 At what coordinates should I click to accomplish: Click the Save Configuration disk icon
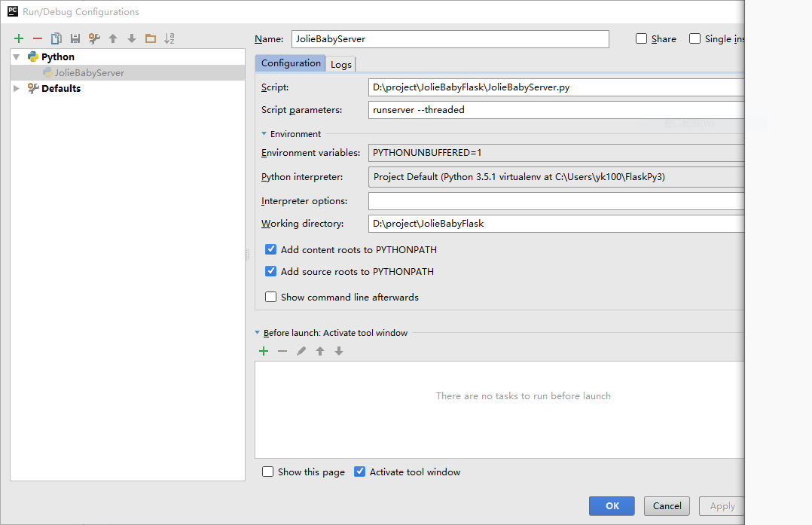tap(75, 38)
